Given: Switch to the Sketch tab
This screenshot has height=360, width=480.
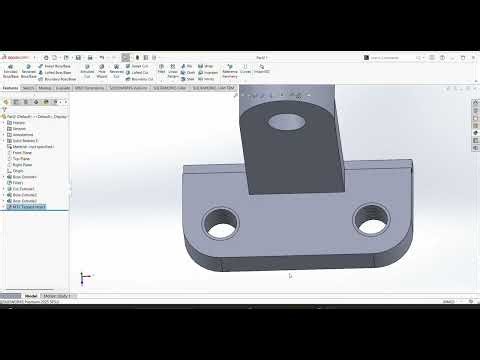Looking at the screenshot, I should (28, 88).
